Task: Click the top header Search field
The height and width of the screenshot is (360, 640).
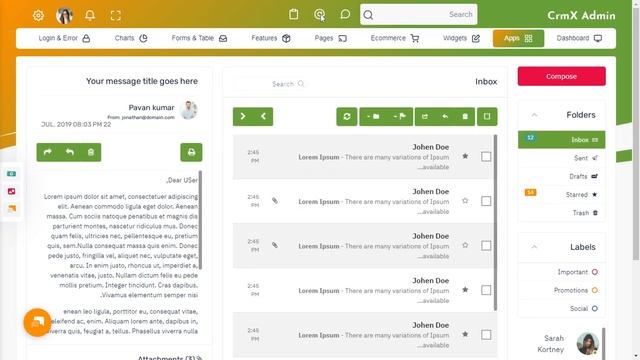Action: pyautogui.click(x=419, y=14)
